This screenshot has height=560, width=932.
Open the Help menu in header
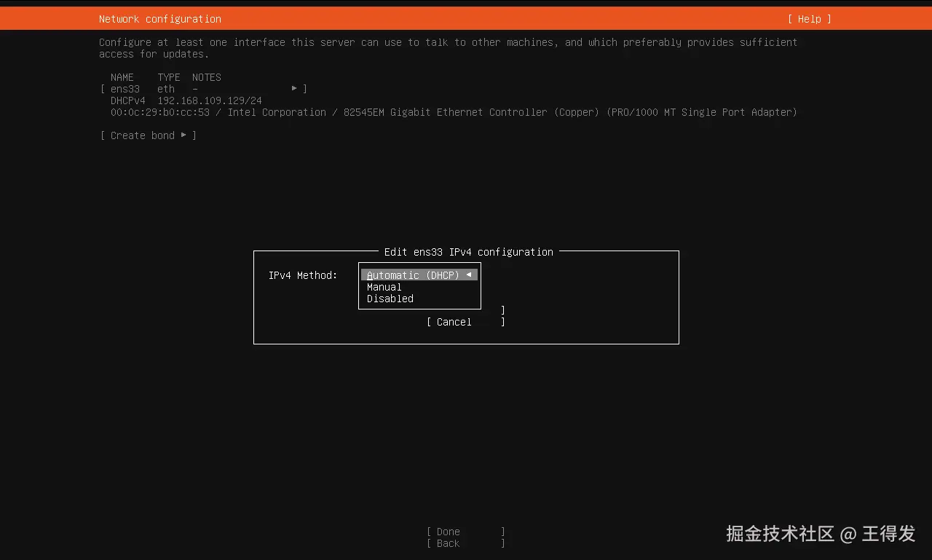point(809,19)
